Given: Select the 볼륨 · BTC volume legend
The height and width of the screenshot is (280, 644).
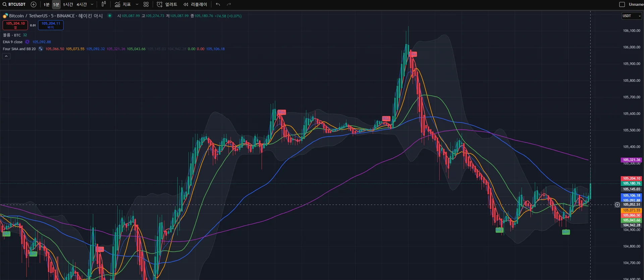Looking at the screenshot, I should pyautogui.click(x=12, y=35).
